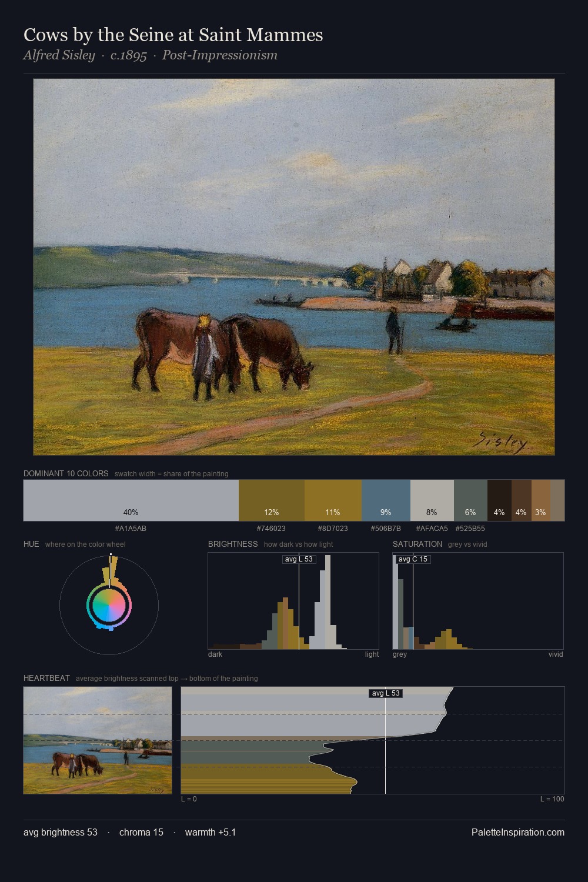Click the 'vivid' saturation axis label
588x882 pixels.
click(556, 654)
